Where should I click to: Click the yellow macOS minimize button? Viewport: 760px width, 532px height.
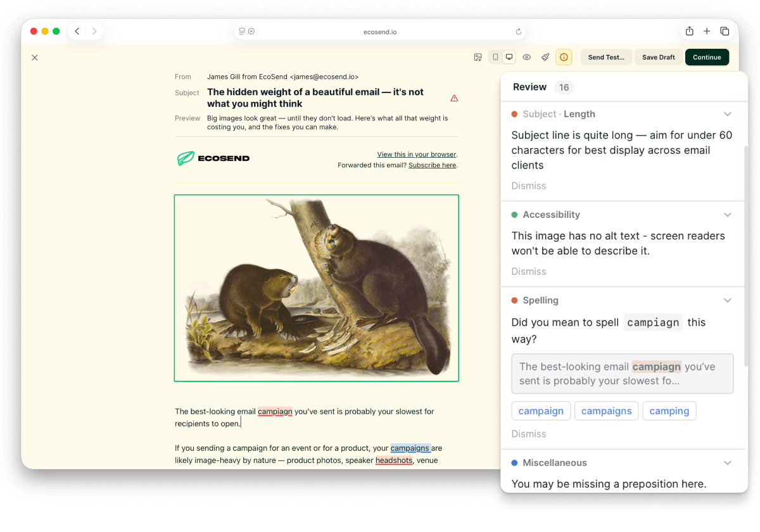[45, 31]
